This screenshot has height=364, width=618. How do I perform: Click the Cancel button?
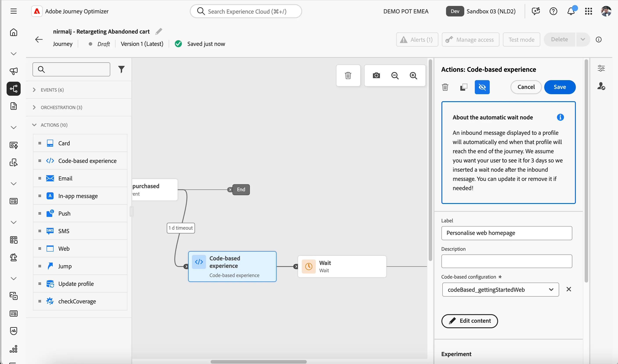pyautogui.click(x=526, y=87)
